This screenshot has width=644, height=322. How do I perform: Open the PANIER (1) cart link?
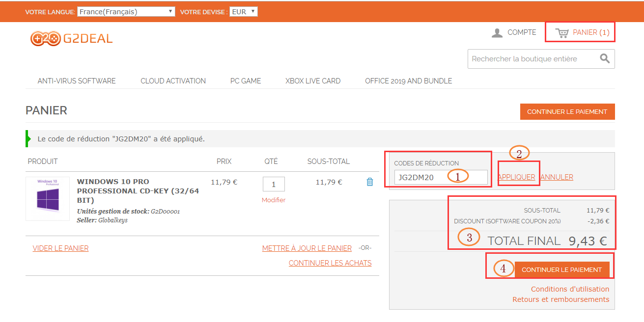[591, 32]
